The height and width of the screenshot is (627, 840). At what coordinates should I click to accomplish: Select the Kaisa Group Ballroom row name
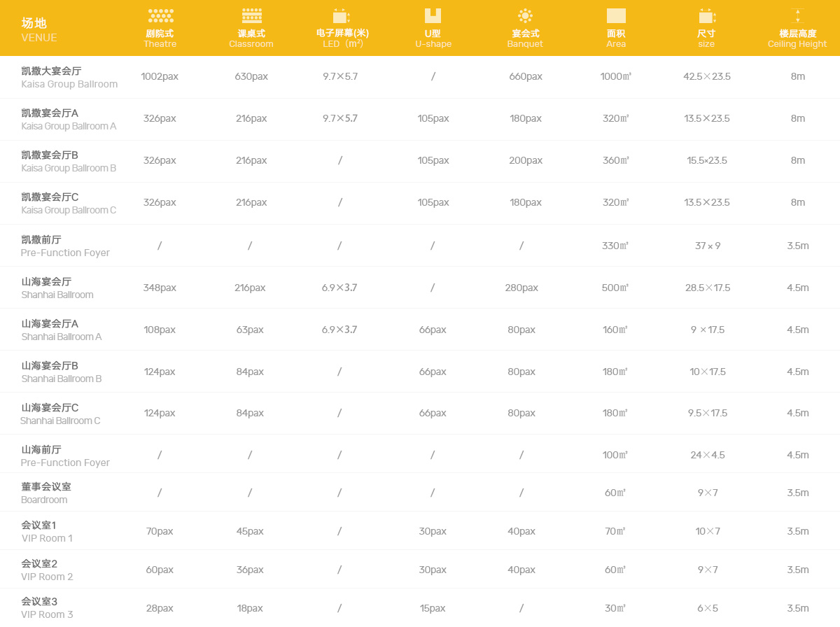pos(69,77)
